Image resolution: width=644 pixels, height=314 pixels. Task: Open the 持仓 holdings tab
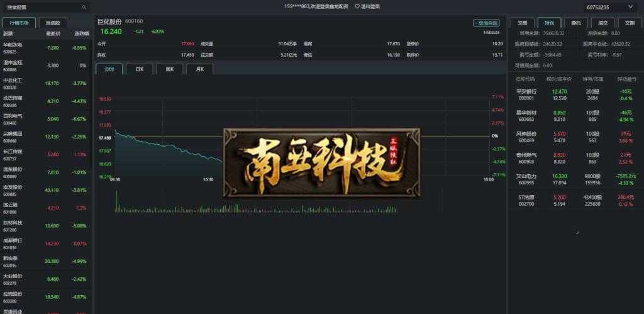549,23
